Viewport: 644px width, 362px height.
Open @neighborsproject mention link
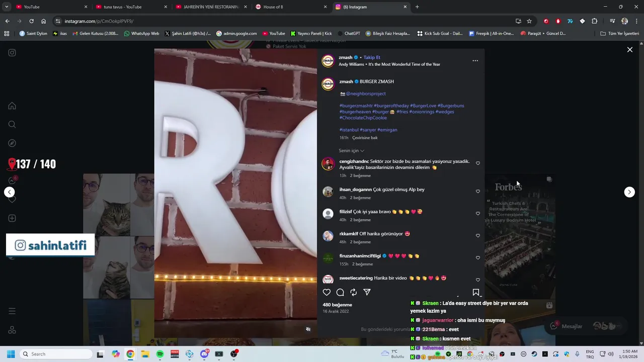366,94
